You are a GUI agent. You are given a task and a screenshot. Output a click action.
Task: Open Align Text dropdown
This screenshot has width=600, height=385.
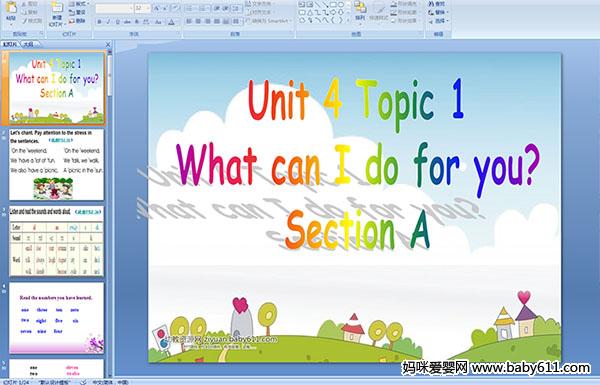pyautogui.click(x=261, y=12)
